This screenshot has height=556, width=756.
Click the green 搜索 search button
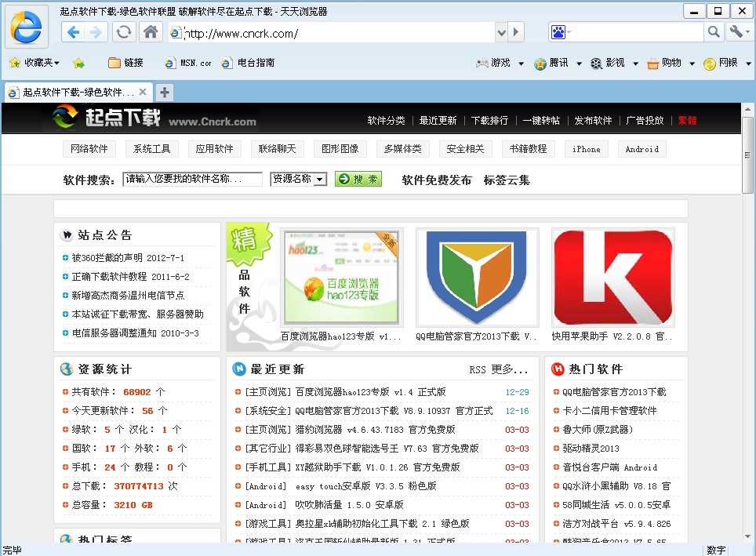pyautogui.click(x=358, y=179)
